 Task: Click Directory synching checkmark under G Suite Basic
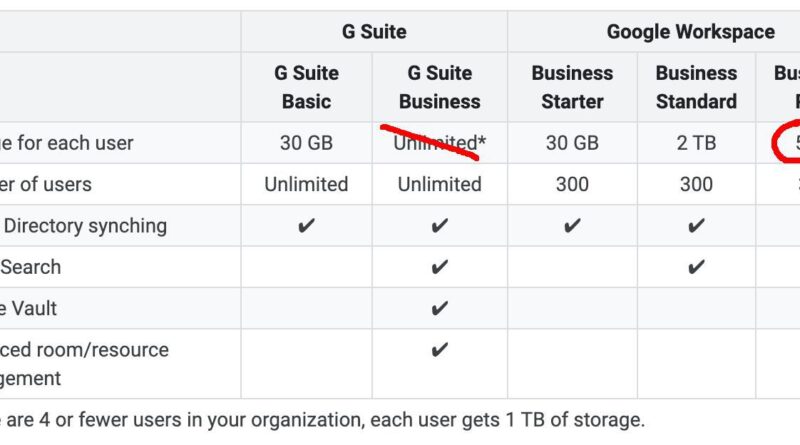306,226
